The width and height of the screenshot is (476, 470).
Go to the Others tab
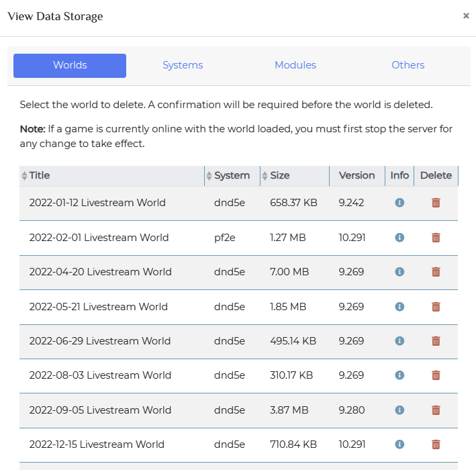pyautogui.click(x=408, y=66)
